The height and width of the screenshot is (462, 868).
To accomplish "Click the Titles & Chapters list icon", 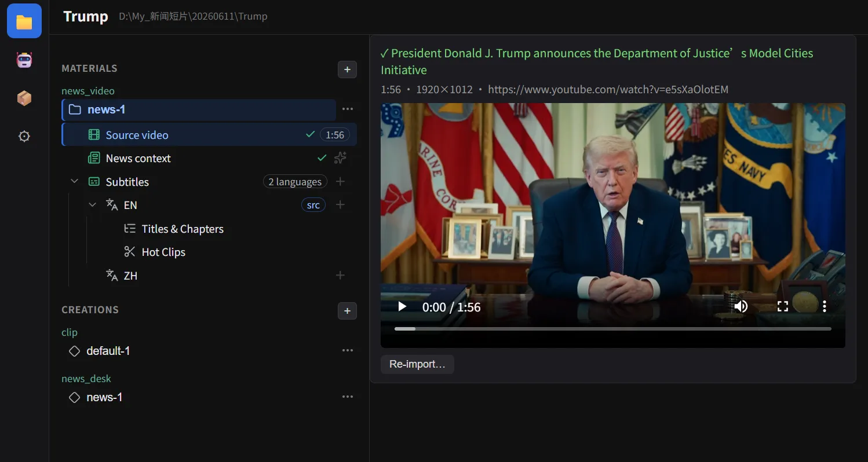I will 130,229.
